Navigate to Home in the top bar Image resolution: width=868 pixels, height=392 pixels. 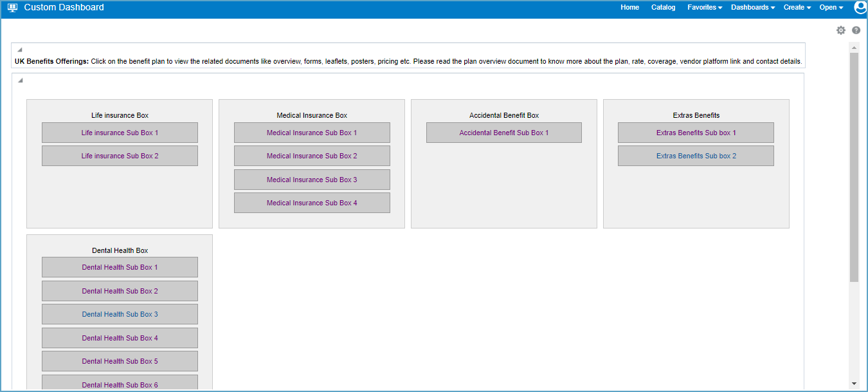click(x=629, y=7)
